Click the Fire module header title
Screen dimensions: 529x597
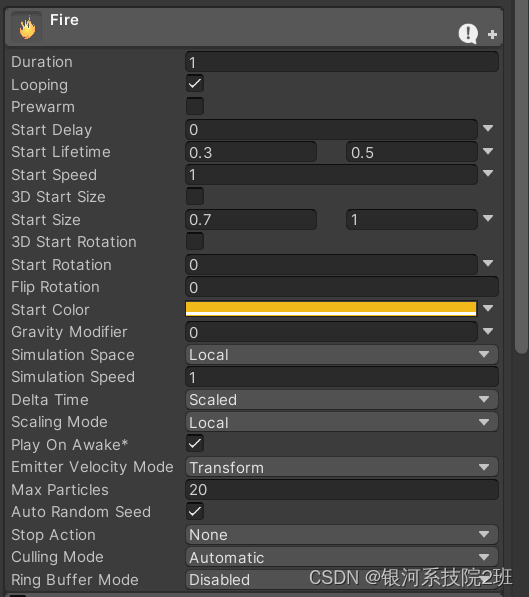[64, 20]
